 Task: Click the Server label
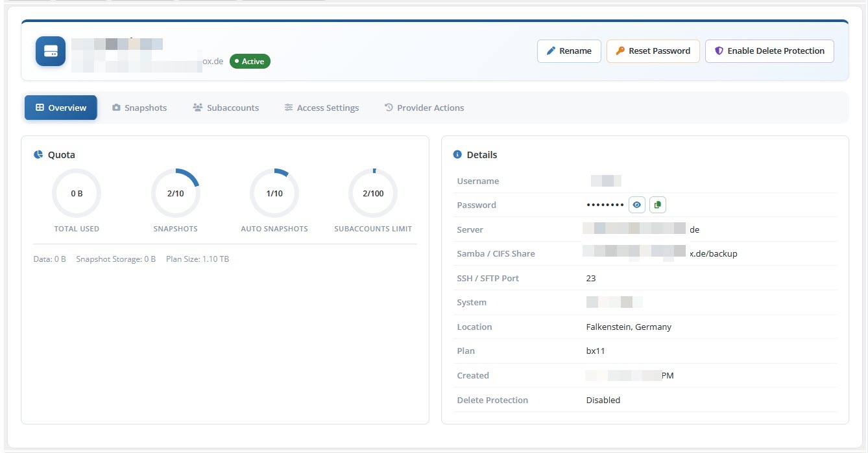tap(470, 229)
